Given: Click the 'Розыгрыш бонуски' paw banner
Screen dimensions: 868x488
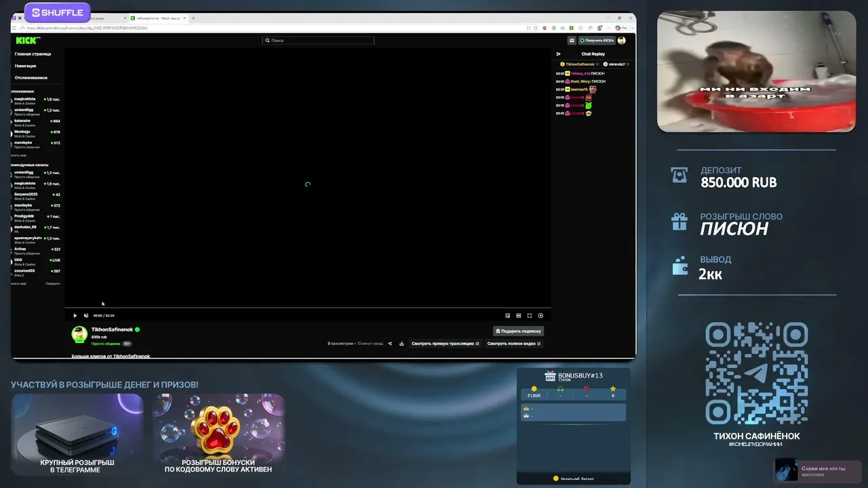Looking at the screenshot, I should click(x=218, y=434).
